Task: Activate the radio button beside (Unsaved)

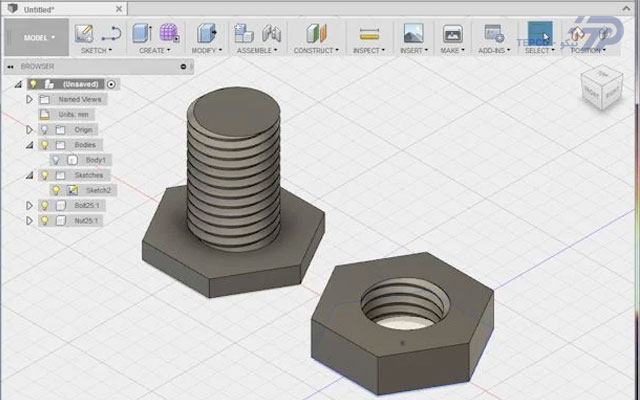Action: tap(111, 84)
